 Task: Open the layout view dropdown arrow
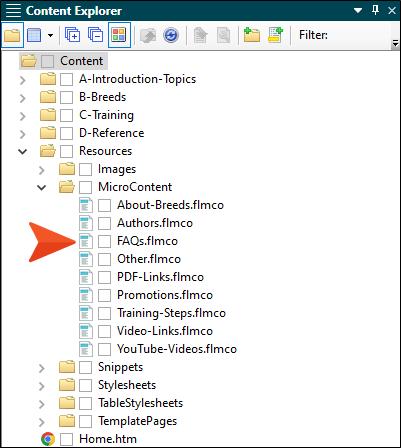point(50,35)
